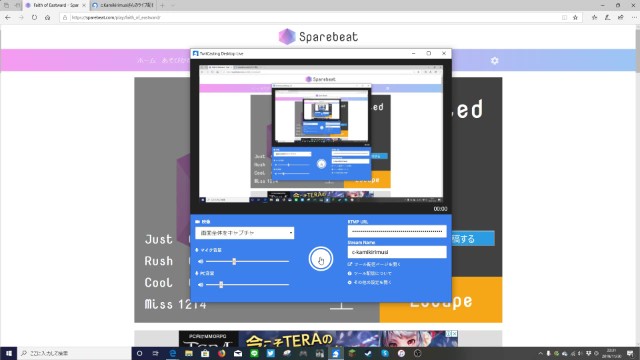The height and width of the screenshot is (360, 640).
Task: Open the LINE app on the taskbar
Action: [x=254, y=353]
